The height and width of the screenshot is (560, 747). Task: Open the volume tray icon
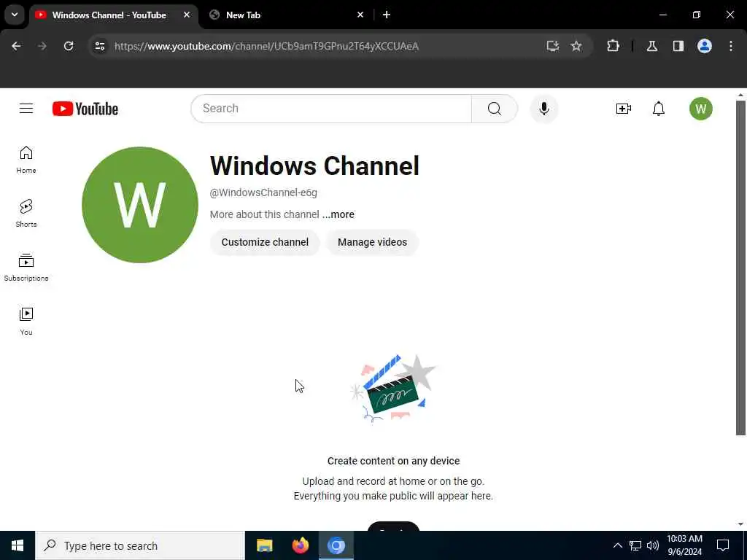pyautogui.click(x=653, y=545)
